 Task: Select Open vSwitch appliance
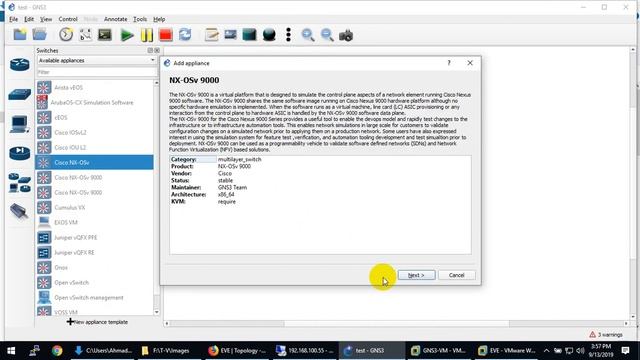click(94, 282)
